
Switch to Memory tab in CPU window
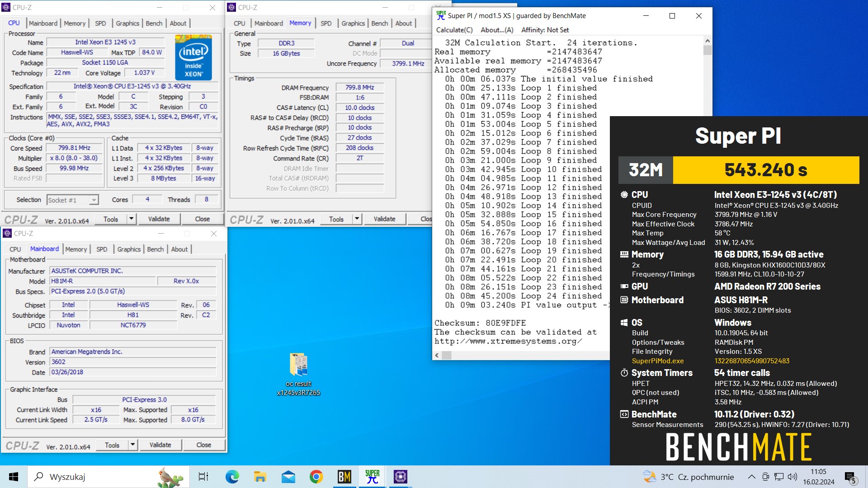(75, 23)
